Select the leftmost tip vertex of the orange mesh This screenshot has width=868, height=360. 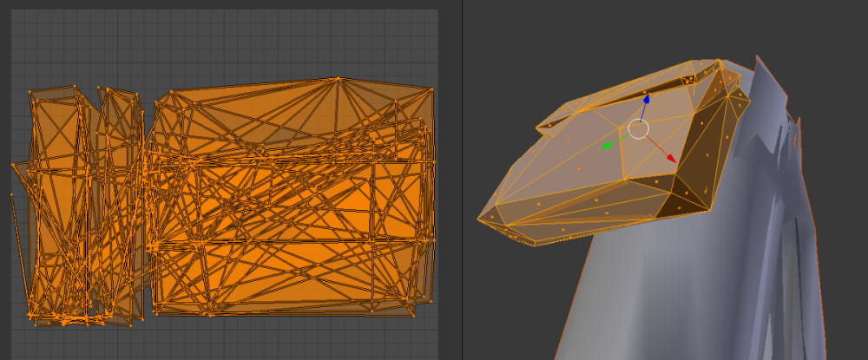click(x=478, y=219)
